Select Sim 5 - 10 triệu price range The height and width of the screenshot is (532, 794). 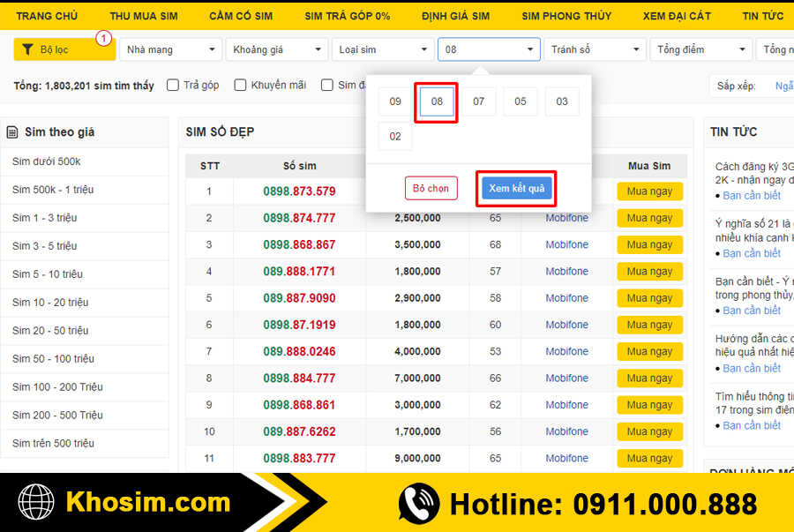(x=50, y=274)
